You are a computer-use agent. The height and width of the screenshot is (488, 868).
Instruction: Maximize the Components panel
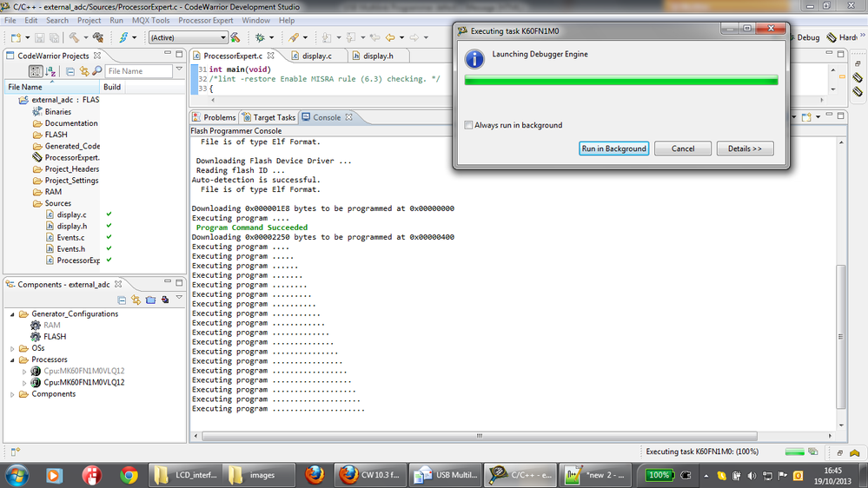tap(179, 283)
